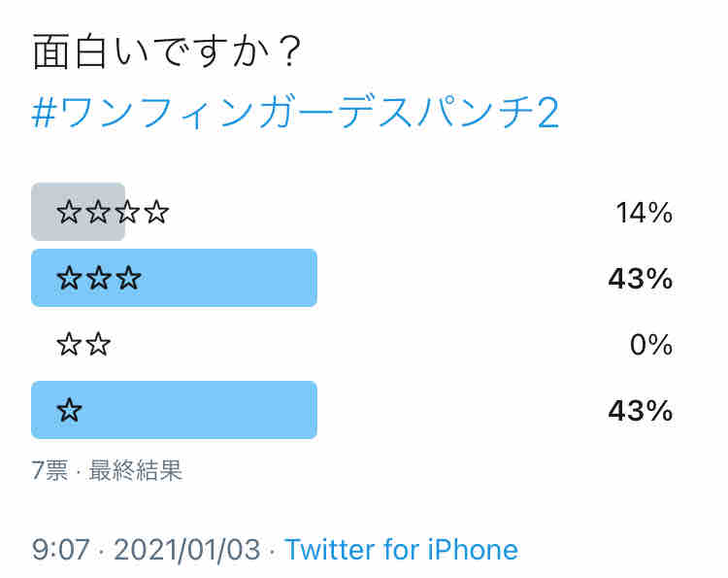728x578 pixels.
Task: Click the 最終結果 final results label
Action: click(x=135, y=471)
